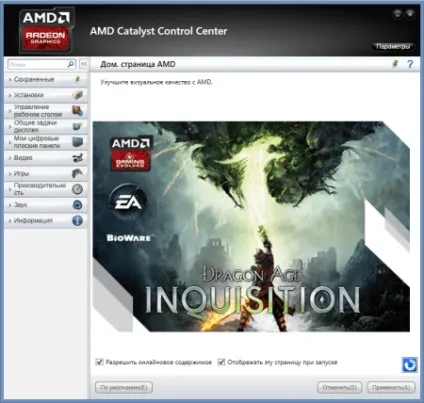Image resolution: width=424 pixels, height=403 pixels.
Task: Click the Игры gamepad icon
Action: coord(78,173)
